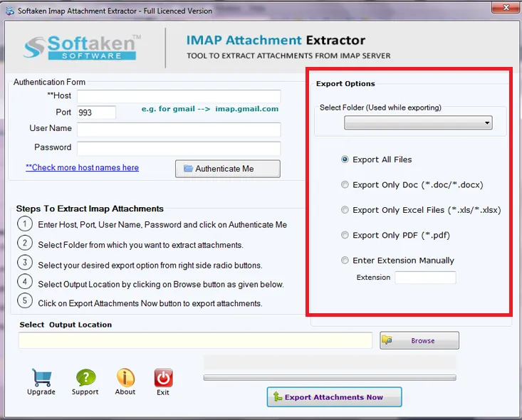
Task: Click the Select Output Location label
Action: (x=66, y=325)
